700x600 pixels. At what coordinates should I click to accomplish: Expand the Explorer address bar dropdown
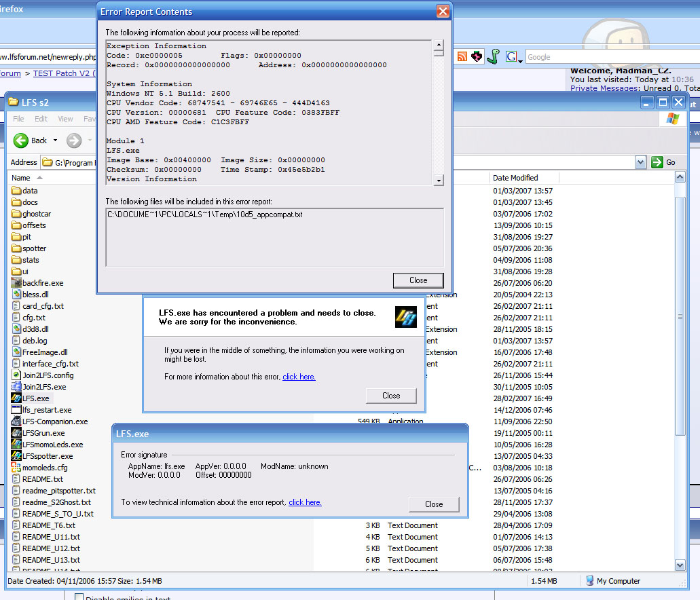coord(641,162)
